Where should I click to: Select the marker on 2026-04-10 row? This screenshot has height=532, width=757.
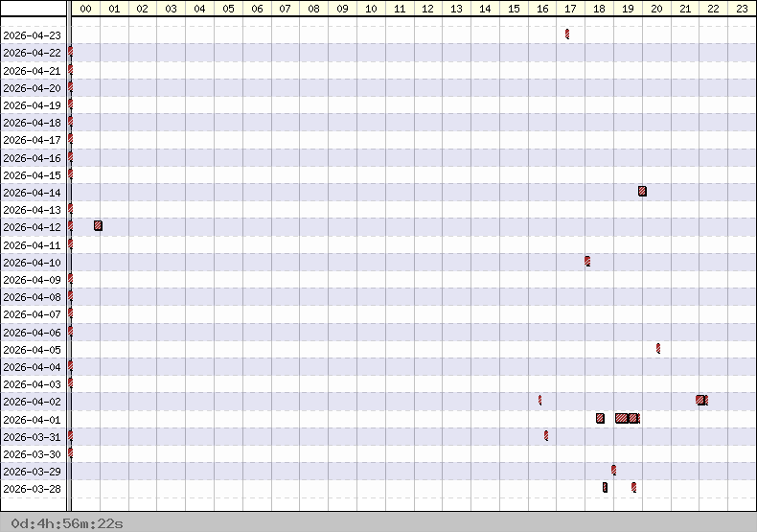(587, 261)
